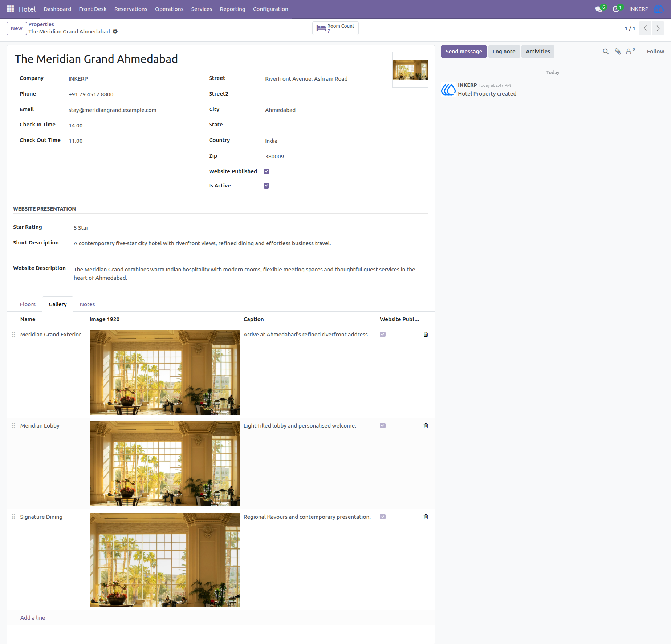Go to previous record arrow
Image resolution: width=671 pixels, height=644 pixels.
tap(645, 28)
